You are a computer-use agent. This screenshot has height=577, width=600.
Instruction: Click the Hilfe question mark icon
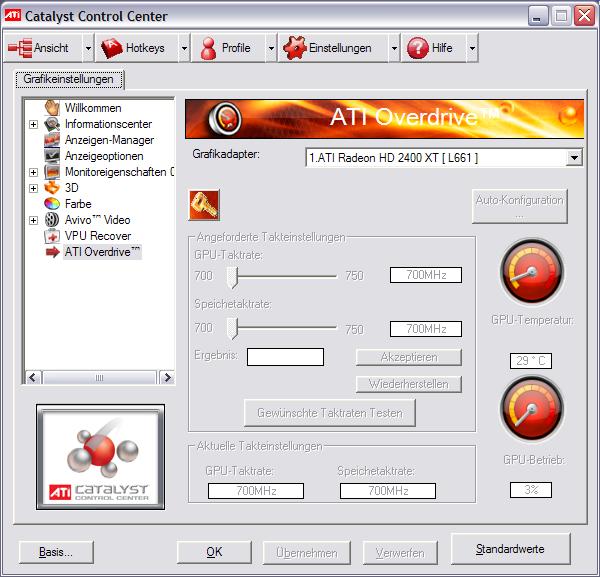tap(417, 48)
